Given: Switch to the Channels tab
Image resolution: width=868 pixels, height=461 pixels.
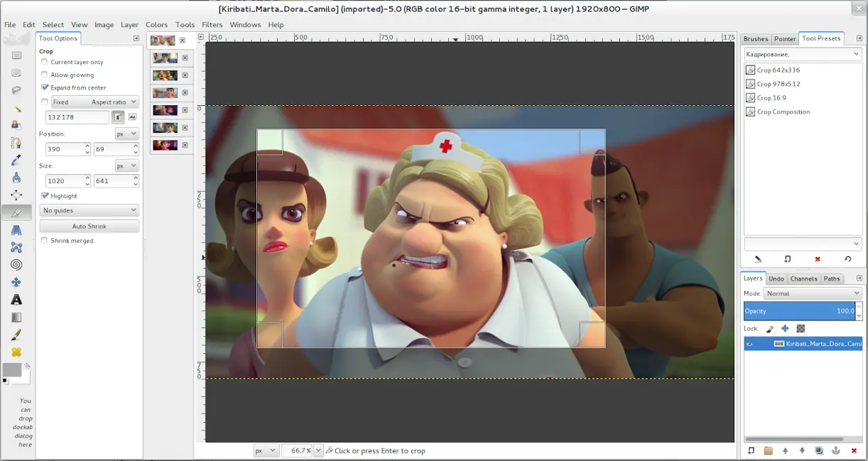Looking at the screenshot, I should pyautogui.click(x=803, y=279).
